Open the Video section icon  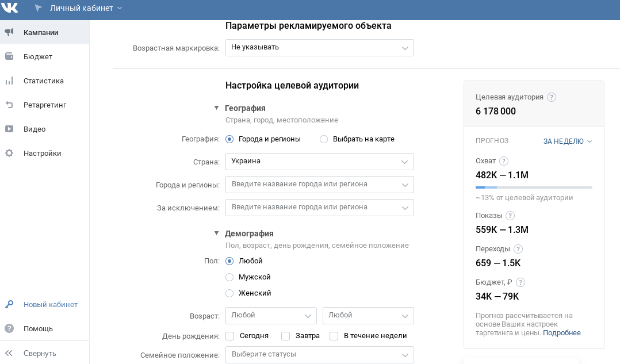tap(9, 129)
